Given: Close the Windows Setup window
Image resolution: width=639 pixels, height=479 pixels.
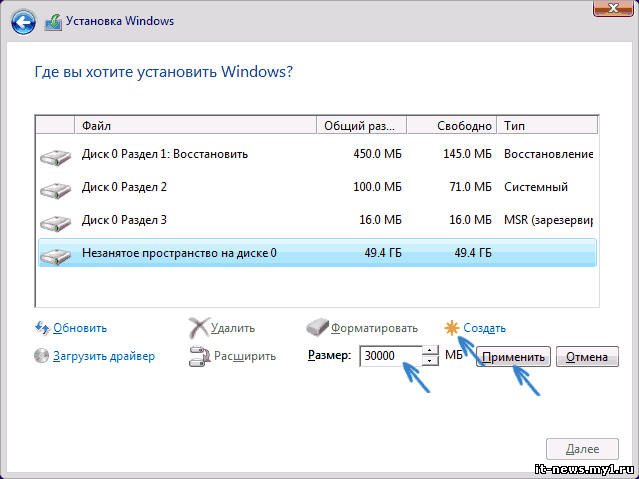Looking at the screenshot, I should 613,8.
